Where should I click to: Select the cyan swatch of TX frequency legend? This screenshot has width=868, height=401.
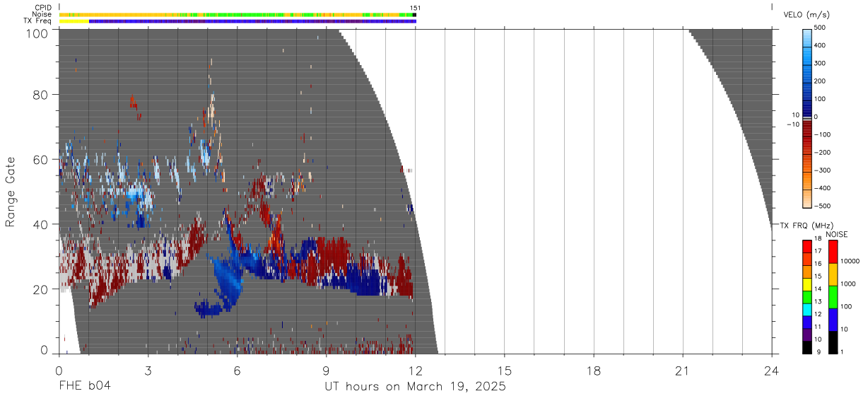807,309
